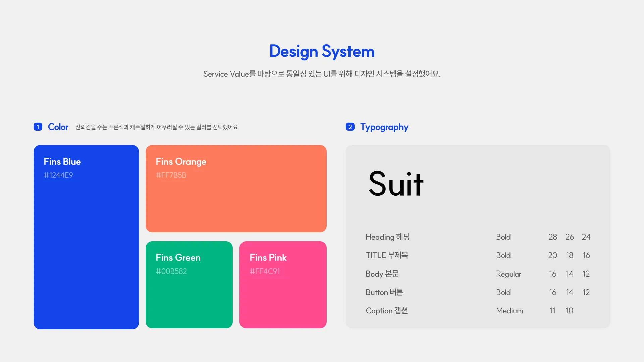Click the Color section title
Viewport: 644px width, 362px height.
[58, 127]
